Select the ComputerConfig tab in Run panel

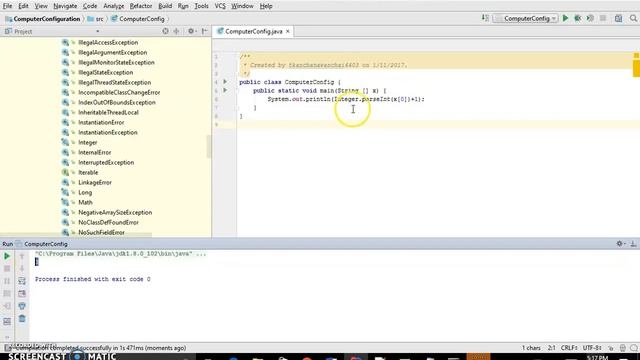click(x=46, y=244)
